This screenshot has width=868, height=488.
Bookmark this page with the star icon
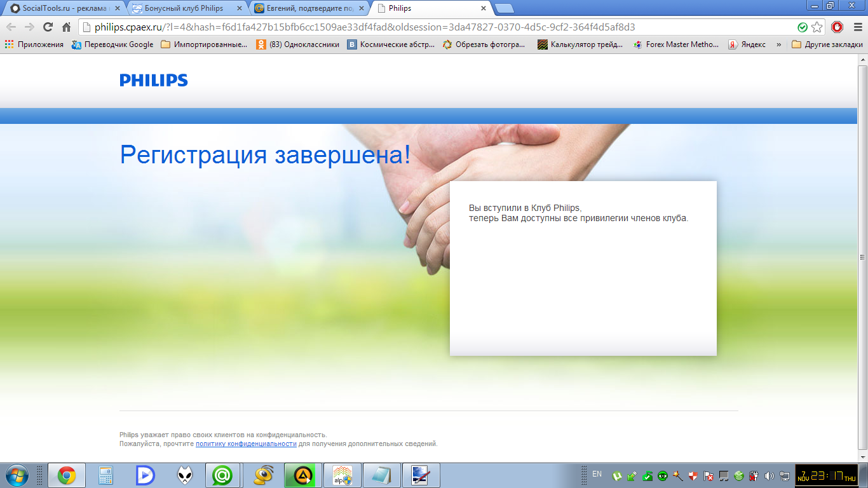tap(817, 27)
